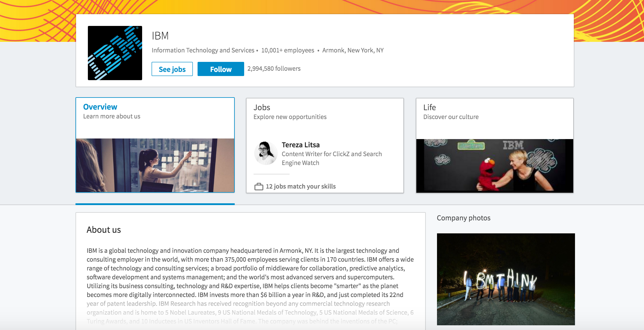This screenshot has height=330, width=644.
Task: View the 2,994,580 followers count
Action: pyautogui.click(x=274, y=69)
